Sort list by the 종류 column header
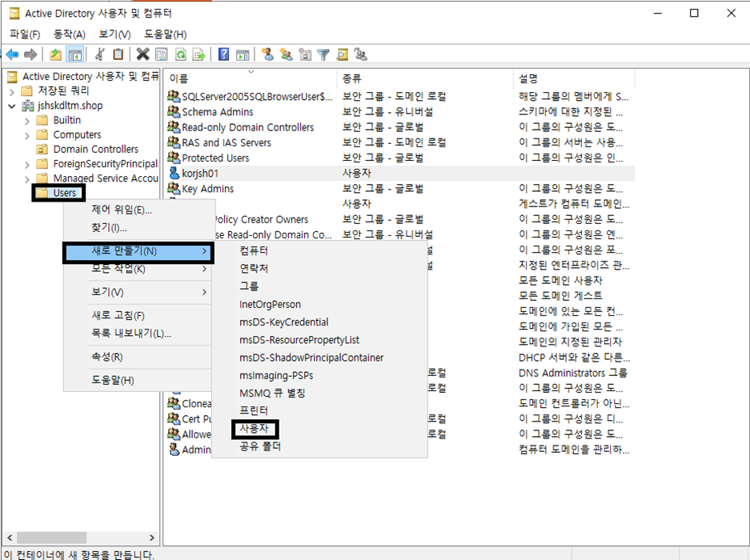This screenshot has width=750, height=560. tap(351, 78)
